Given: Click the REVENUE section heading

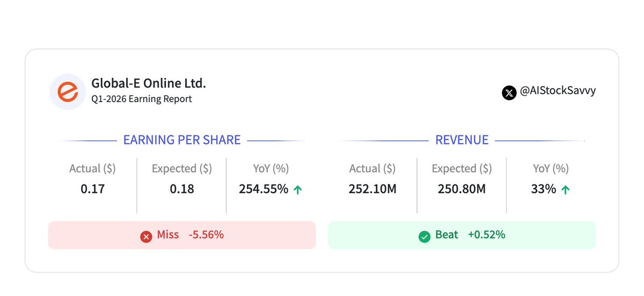Looking at the screenshot, I should 462,140.
